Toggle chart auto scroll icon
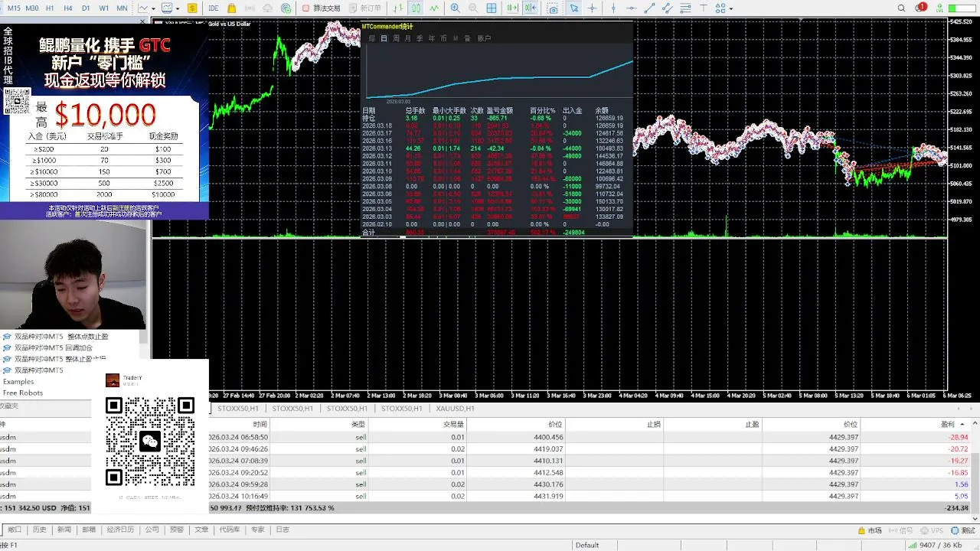980x551 pixels. pos(511,8)
